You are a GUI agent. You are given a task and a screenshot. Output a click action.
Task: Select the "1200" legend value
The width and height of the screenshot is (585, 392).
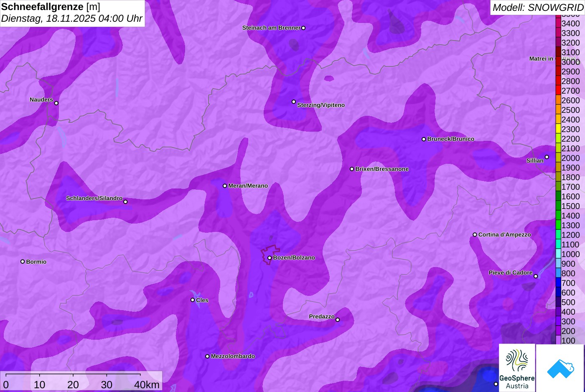tap(571, 235)
